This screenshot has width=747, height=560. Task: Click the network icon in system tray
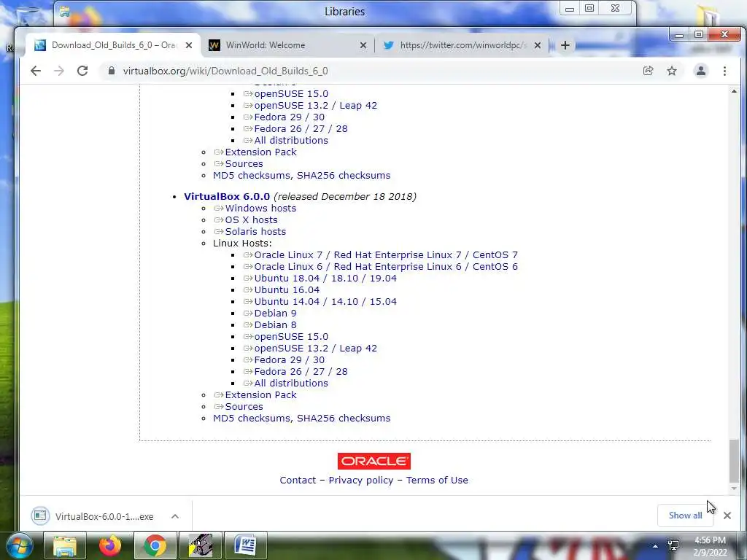(x=673, y=545)
